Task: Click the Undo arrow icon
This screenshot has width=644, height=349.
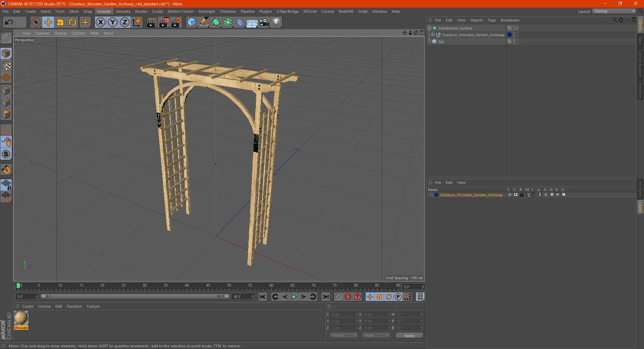Action: pyautogui.click(x=9, y=22)
